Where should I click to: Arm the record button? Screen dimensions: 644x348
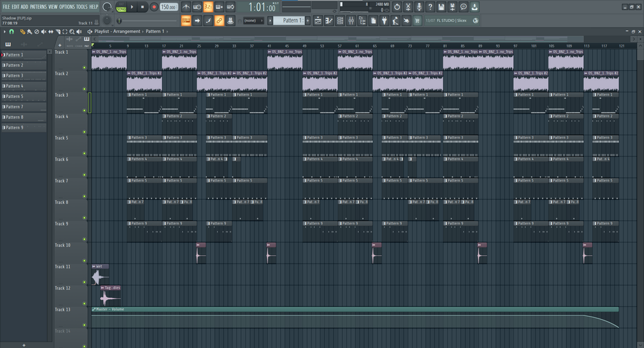(154, 7)
